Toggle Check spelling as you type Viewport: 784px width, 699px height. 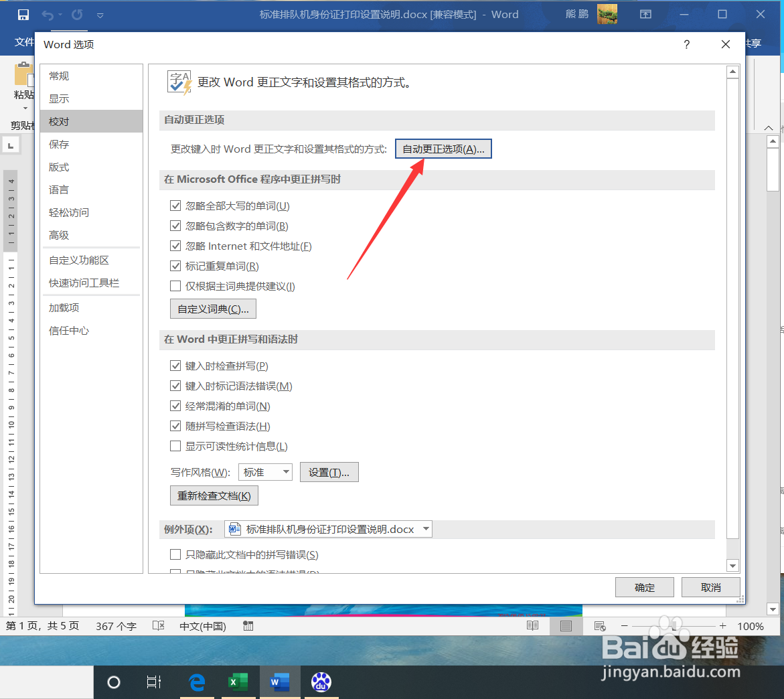[x=175, y=366]
